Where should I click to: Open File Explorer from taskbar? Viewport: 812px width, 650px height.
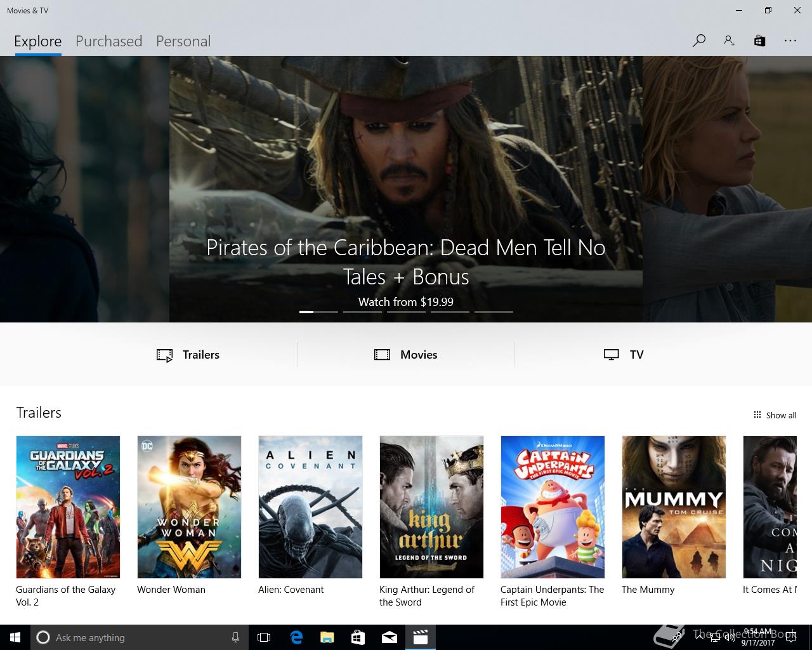coord(327,637)
